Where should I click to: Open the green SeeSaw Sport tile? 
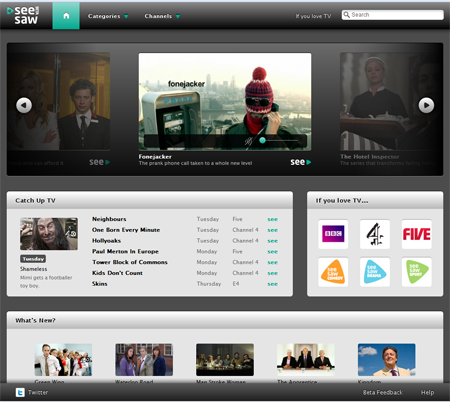coord(417,272)
